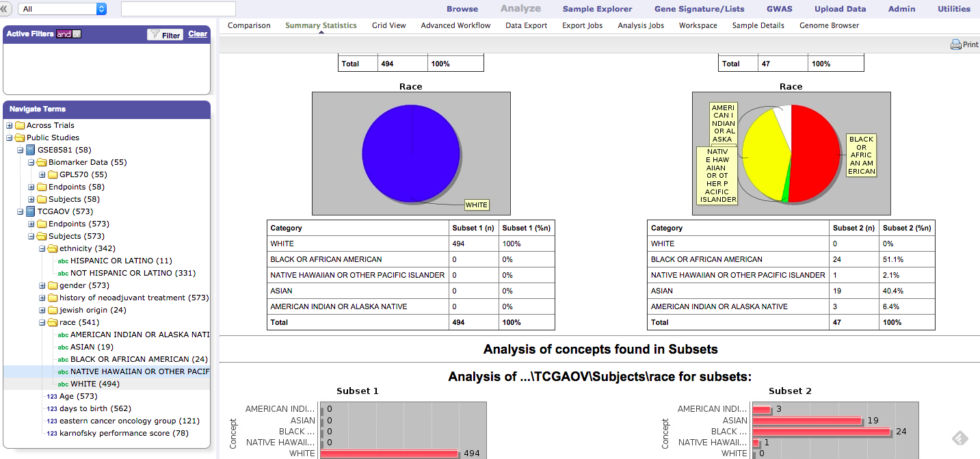This screenshot has height=459, width=980.
Task: Click the 123 icon beside karnofsky performance score
Action: pos(52,433)
